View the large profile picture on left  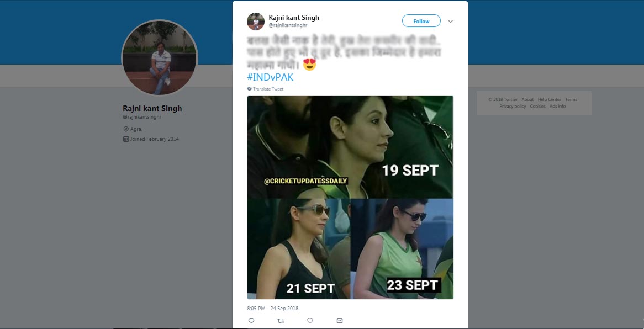(x=159, y=58)
